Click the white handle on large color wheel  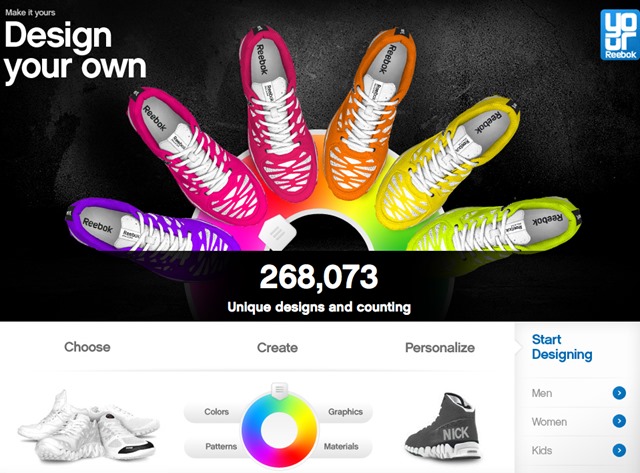point(277,233)
